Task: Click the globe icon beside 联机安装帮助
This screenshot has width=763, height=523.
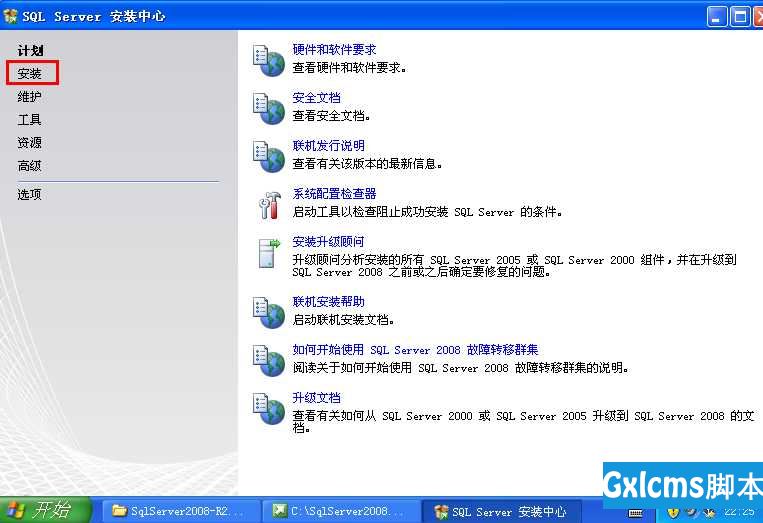Action: [269, 313]
